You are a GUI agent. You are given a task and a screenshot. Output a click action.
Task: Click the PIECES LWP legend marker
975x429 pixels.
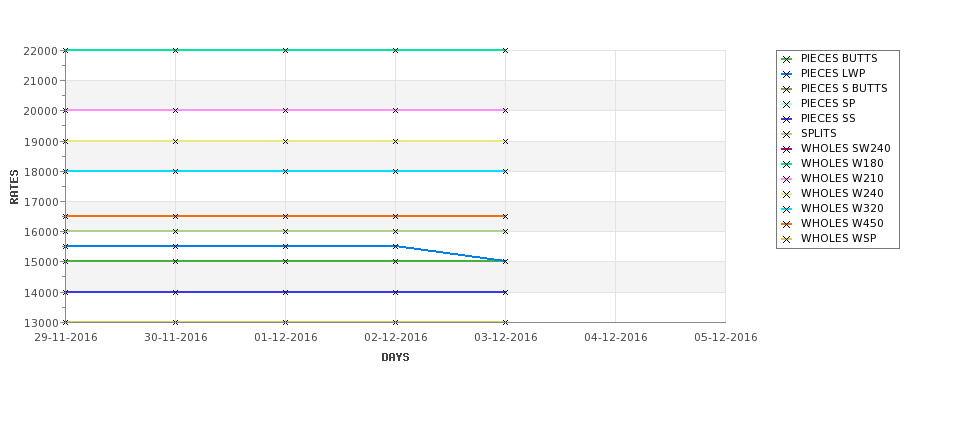(787, 74)
